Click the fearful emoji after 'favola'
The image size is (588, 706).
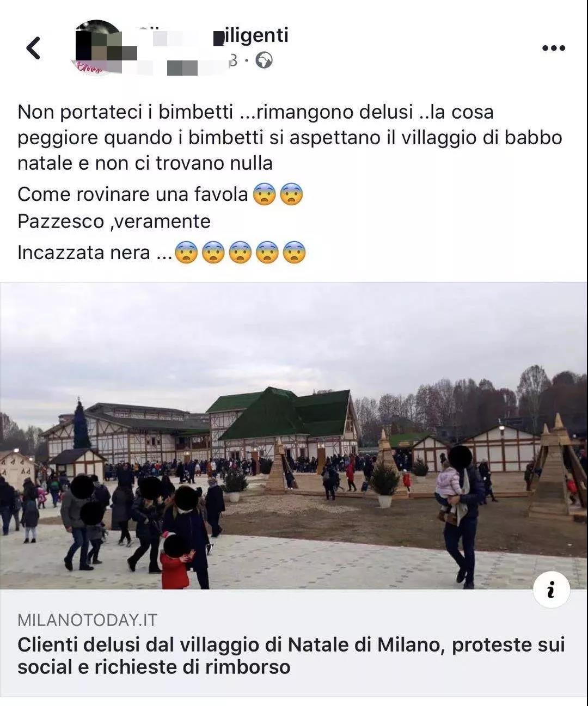pos(265,194)
